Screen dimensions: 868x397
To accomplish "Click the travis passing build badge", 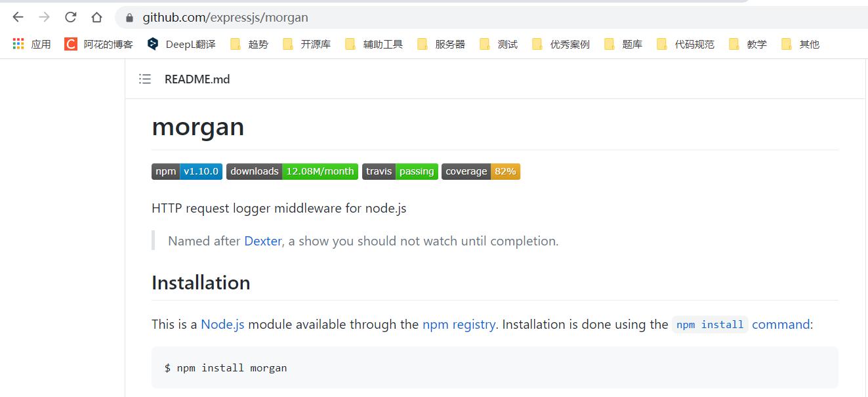I will pos(400,171).
